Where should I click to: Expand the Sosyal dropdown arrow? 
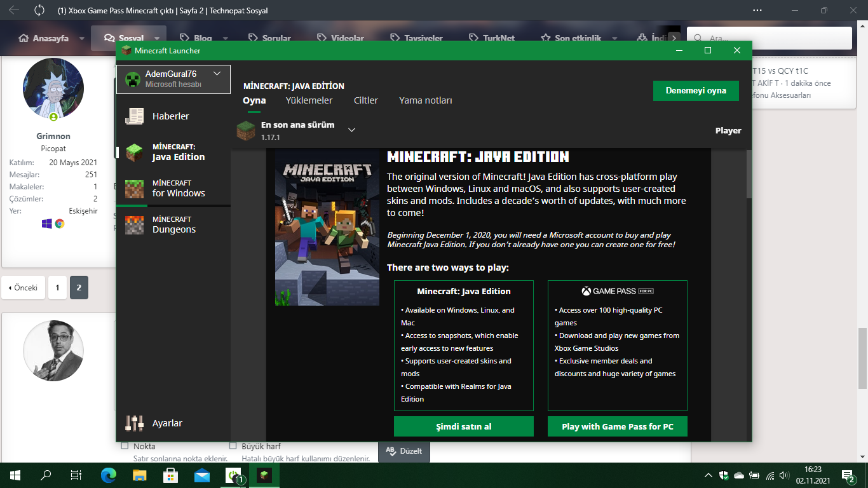point(157,38)
